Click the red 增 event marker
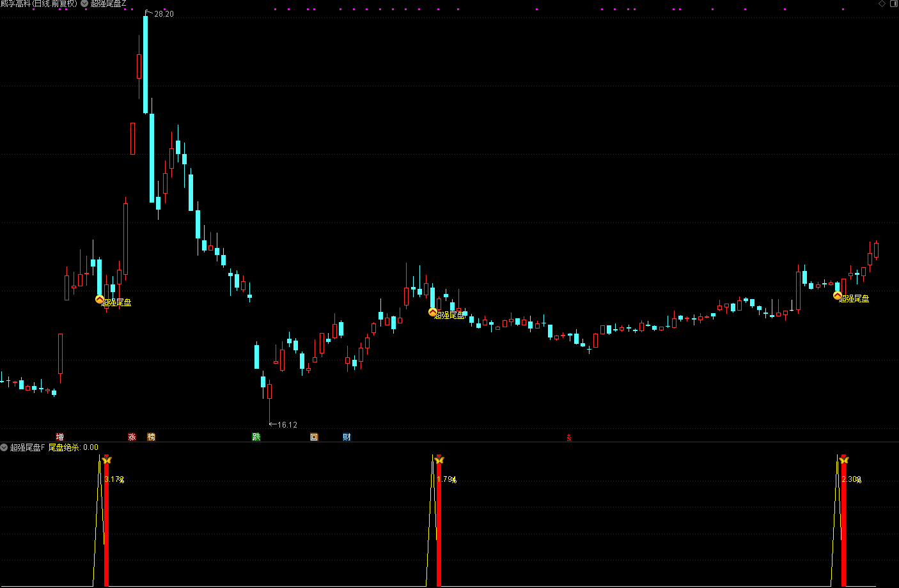The height and width of the screenshot is (588, 899). pyautogui.click(x=59, y=437)
